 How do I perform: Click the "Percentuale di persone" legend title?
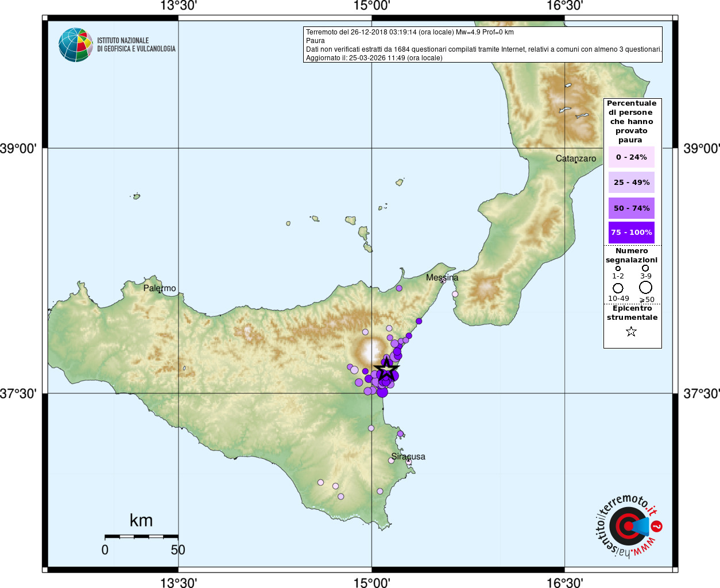point(631,121)
